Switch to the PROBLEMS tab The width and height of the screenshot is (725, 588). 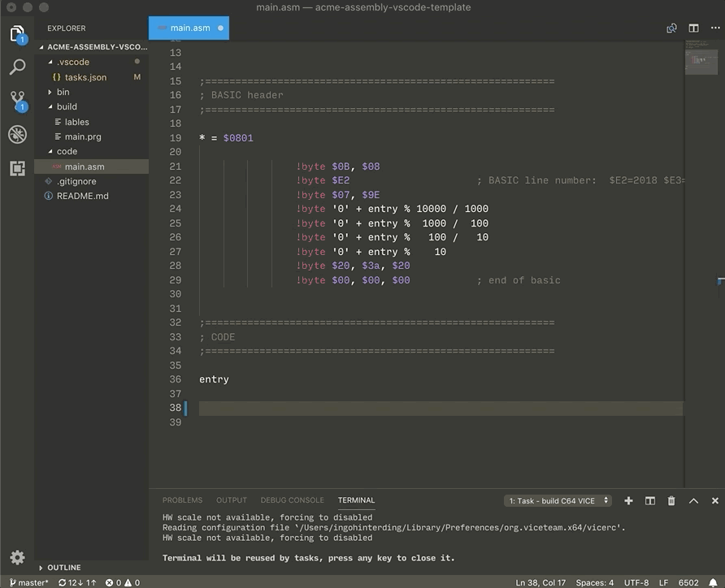pyautogui.click(x=182, y=500)
